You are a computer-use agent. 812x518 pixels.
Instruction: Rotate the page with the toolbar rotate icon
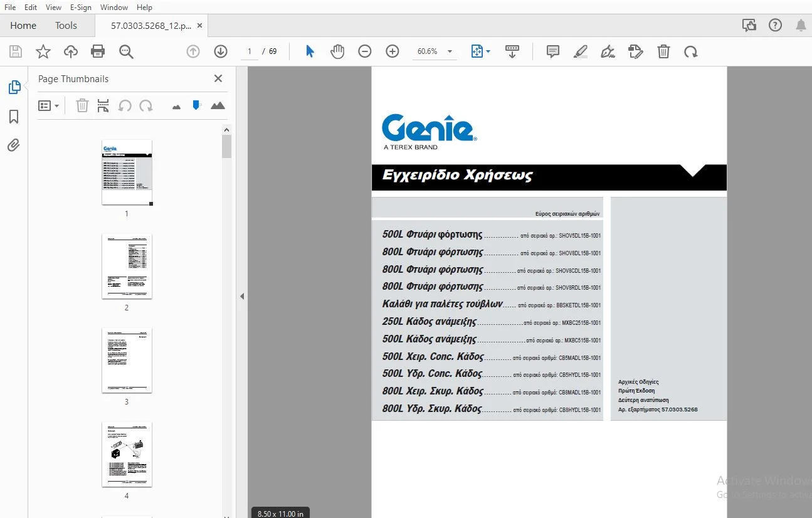pos(691,51)
